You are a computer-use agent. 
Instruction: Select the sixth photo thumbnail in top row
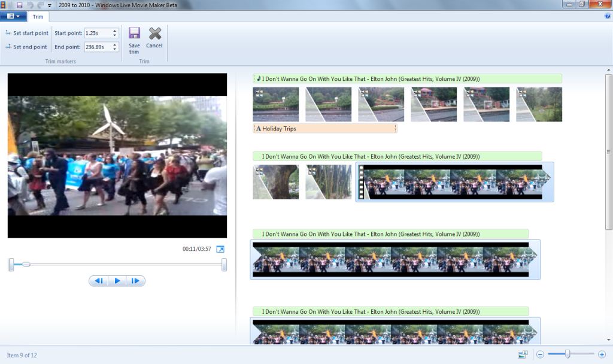539,104
